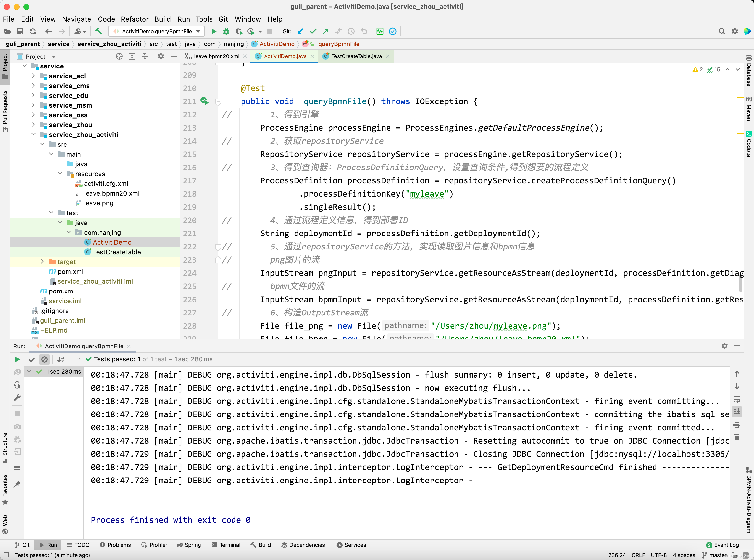The height and width of the screenshot is (560, 754).
Task: Click the Clear All trash icon in Run console
Action: click(x=737, y=437)
